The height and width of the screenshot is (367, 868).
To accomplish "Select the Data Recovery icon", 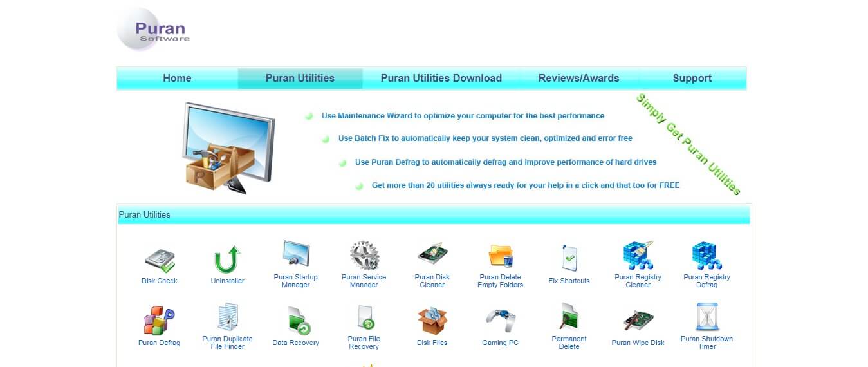I will (299, 321).
